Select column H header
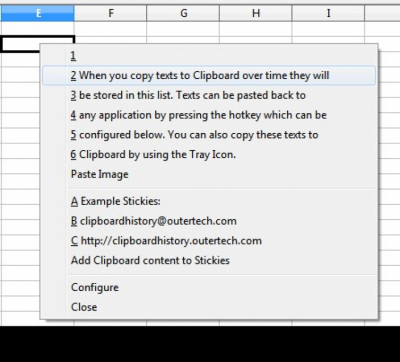 (x=256, y=13)
